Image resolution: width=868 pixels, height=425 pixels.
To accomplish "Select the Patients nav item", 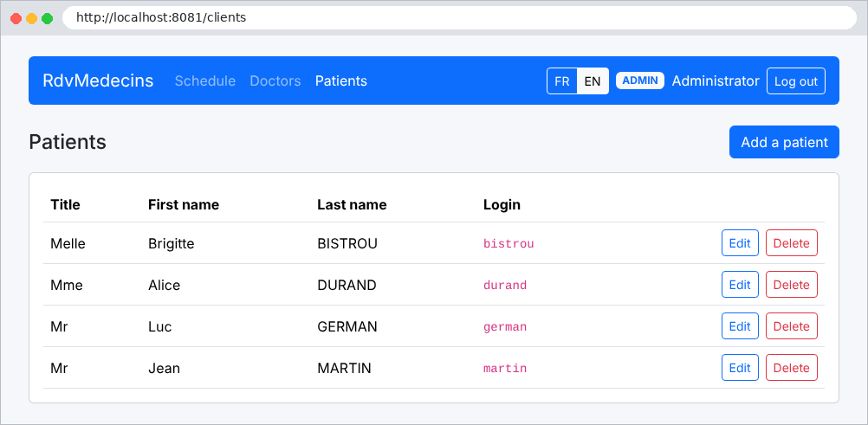I will (x=341, y=80).
